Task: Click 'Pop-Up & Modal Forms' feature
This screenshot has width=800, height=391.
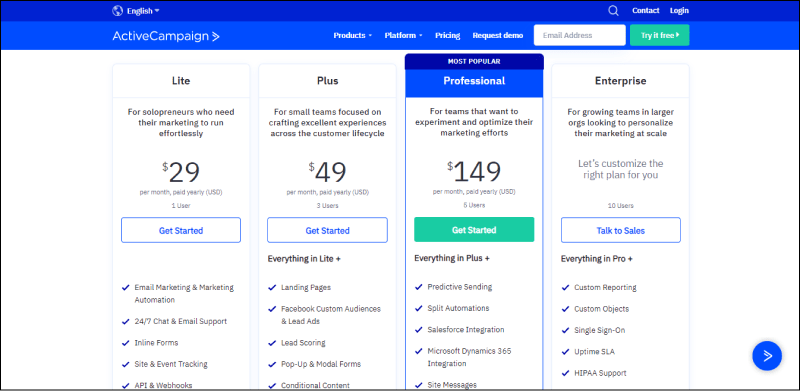Action: [321, 364]
